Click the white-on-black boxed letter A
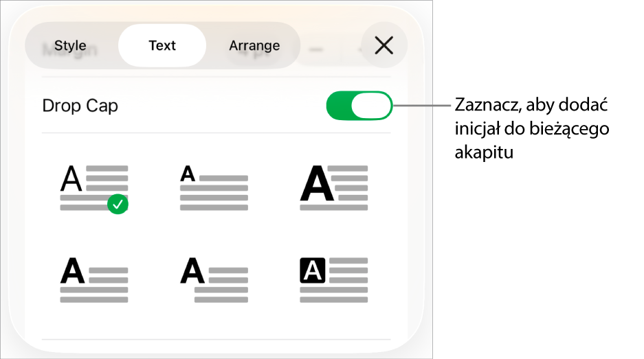The height and width of the screenshot is (359, 644). (313, 272)
